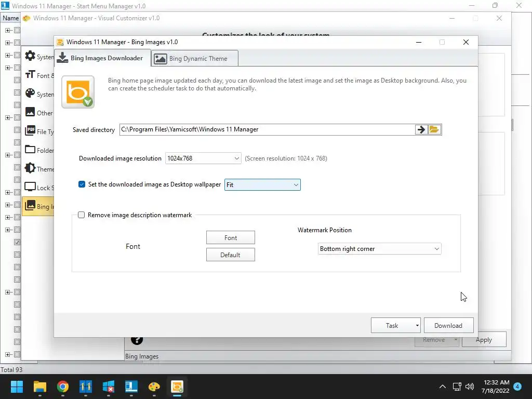
Task: Close the Bing Images window
Action: [x=466, y=42]
